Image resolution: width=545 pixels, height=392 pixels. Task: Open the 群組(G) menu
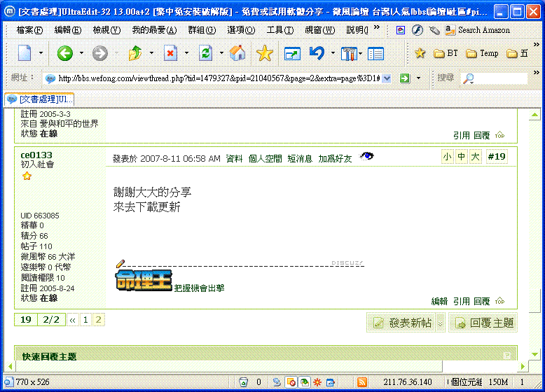(x=202, y=30)
